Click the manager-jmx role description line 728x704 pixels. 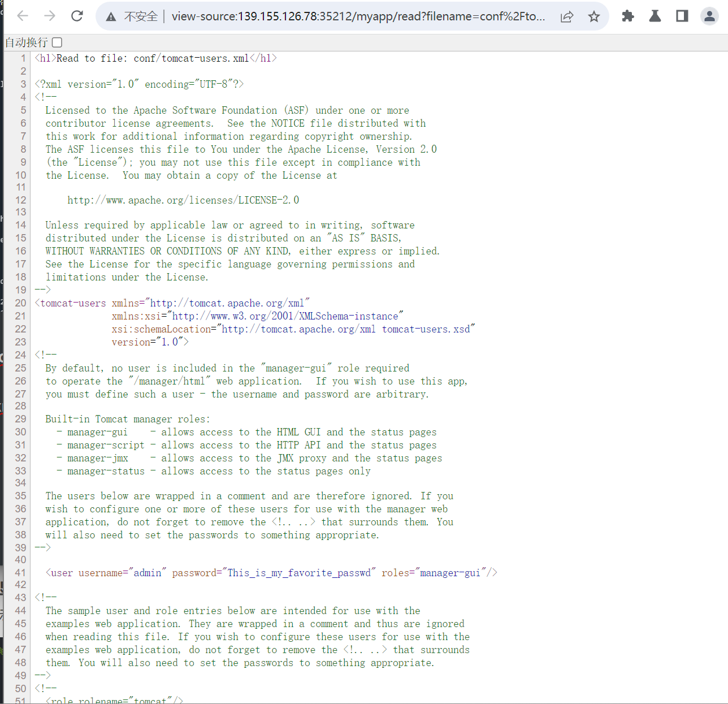(249, 458)
